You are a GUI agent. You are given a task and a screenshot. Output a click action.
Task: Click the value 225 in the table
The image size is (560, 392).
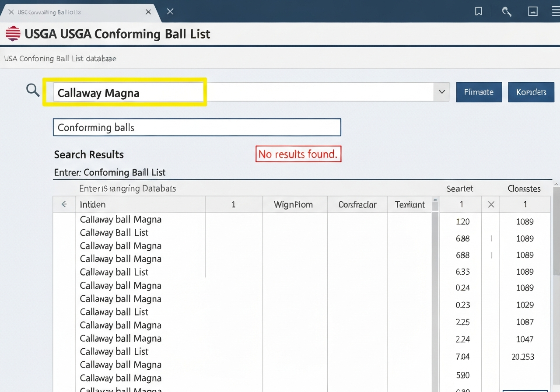[x=462, y=322]
